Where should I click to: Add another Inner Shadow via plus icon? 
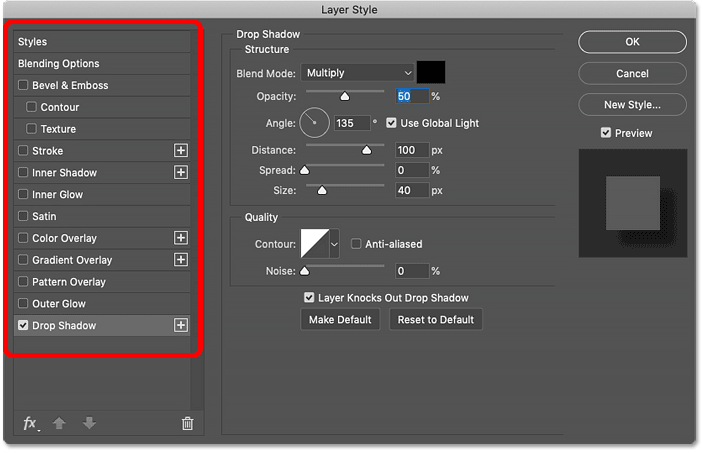[181, 172]
